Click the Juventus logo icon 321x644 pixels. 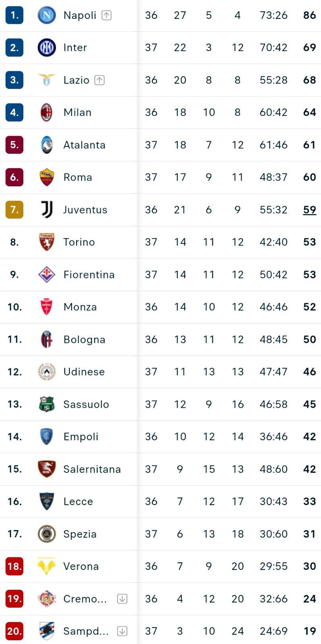coord(46,210)
